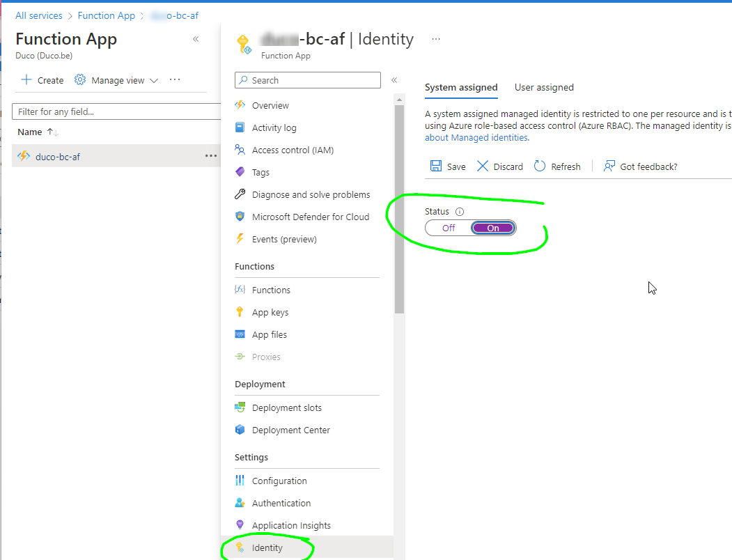Click the Proxies icon
Image resolution: width=732 pixels, height=560 pixels.
pos(240,357)
